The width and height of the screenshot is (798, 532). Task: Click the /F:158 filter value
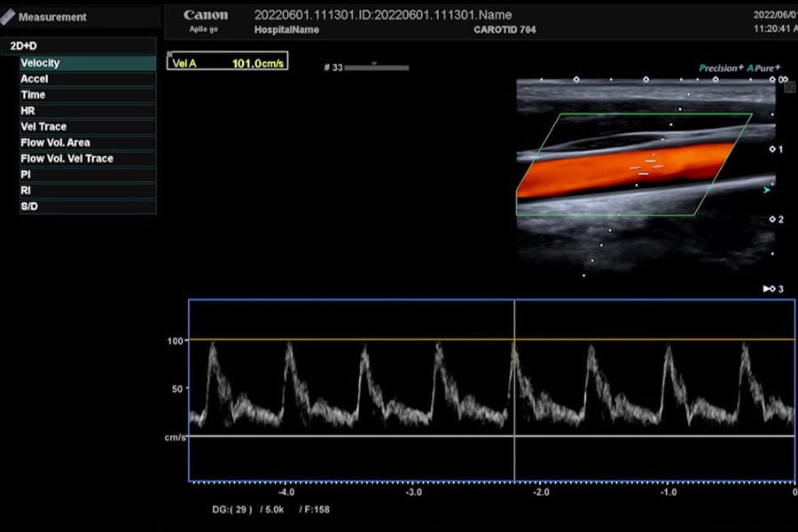315,509
